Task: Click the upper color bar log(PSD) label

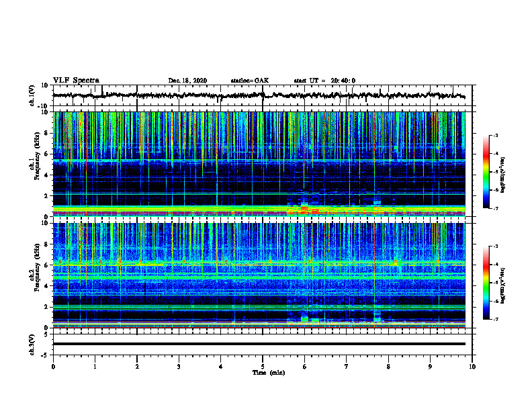Action: pyautogui.click(x=502, y=175)
